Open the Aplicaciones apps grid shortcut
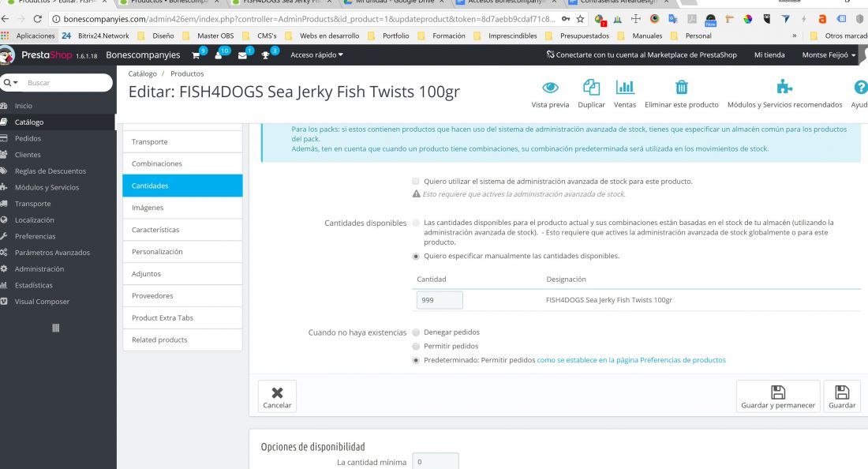Screen dimensions: 868x469 tap(28, 36)
